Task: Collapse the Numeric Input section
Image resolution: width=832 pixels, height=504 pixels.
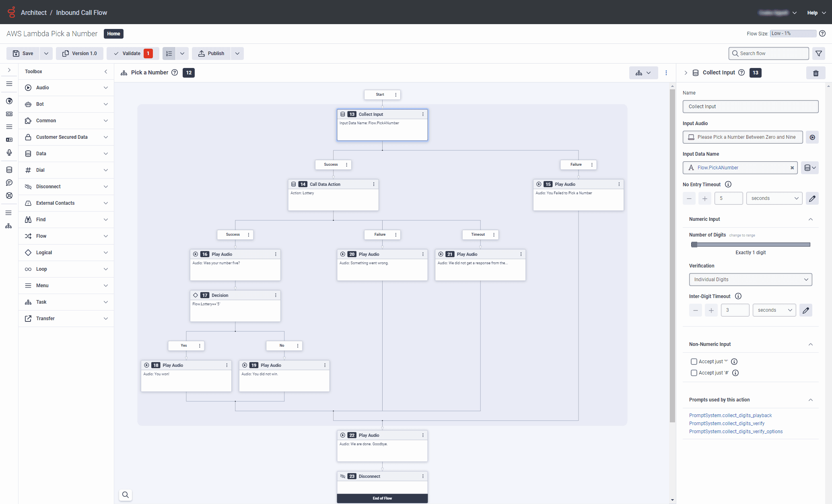Action: tap(810, 219)
